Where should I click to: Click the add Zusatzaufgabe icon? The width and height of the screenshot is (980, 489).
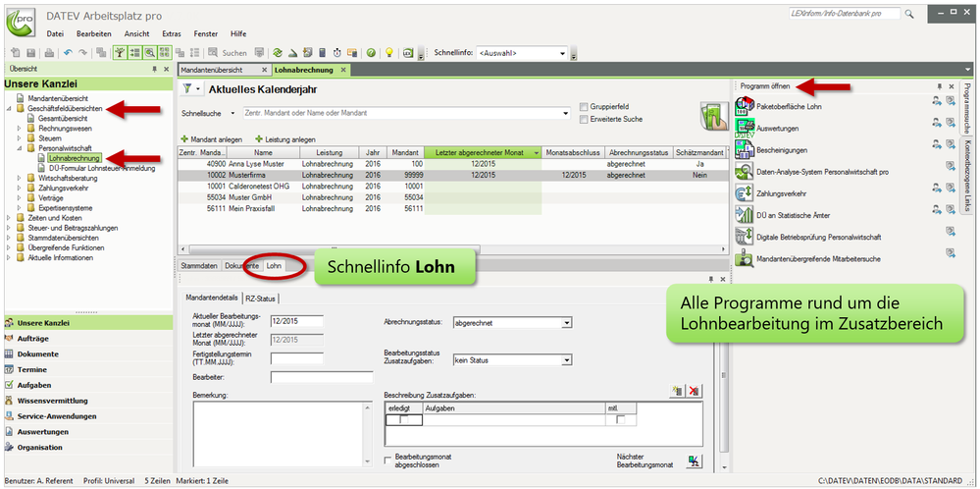coord(676,392)
